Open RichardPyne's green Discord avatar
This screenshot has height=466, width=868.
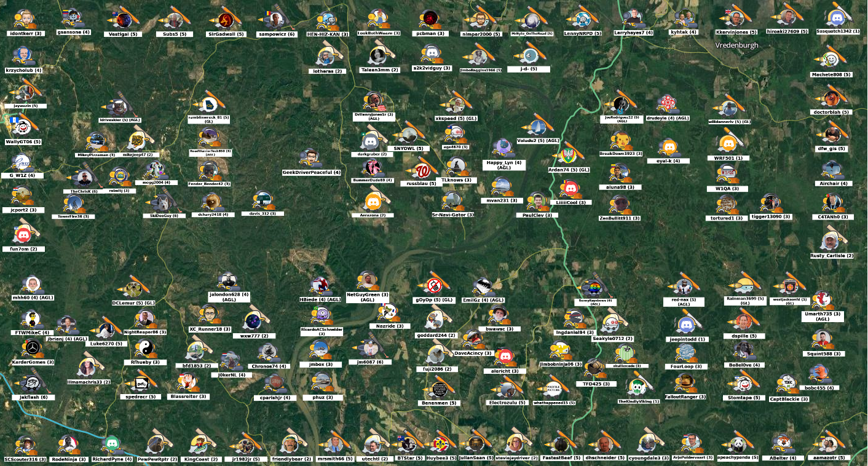point(112,444)
